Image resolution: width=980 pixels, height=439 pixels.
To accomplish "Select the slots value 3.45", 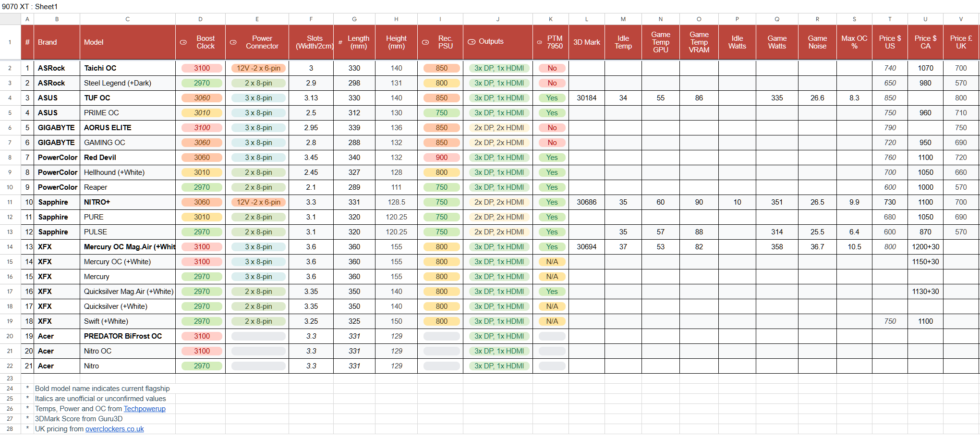I will coord(311,158).
